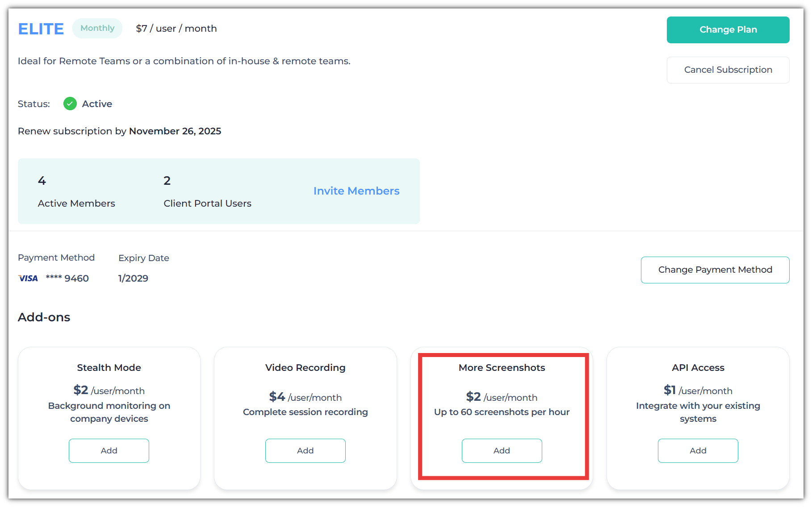
Task: Click the API Access card title
Action: [698, 368]
